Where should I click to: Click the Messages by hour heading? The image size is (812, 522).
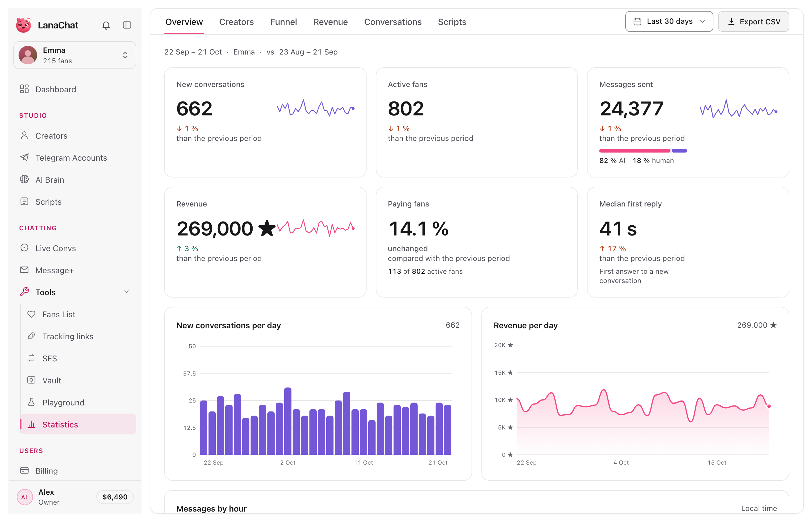click(x=211, y=508)
